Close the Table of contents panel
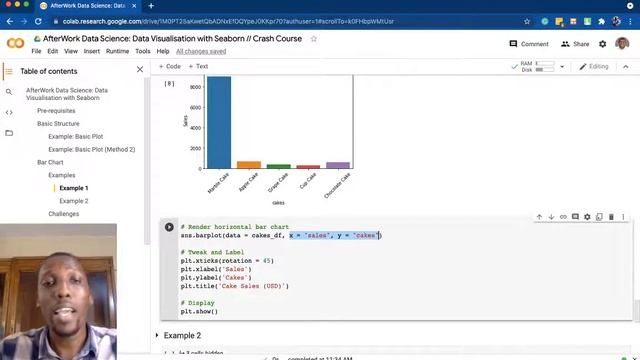The height and width of the screenshot is (360, 640). coord(140,70)
